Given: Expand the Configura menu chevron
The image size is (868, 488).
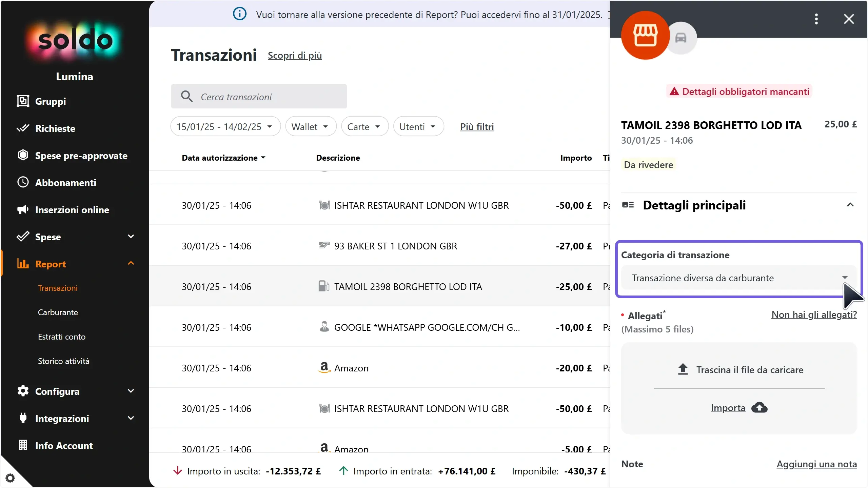Looking at the screenshot, I should 131,391.
